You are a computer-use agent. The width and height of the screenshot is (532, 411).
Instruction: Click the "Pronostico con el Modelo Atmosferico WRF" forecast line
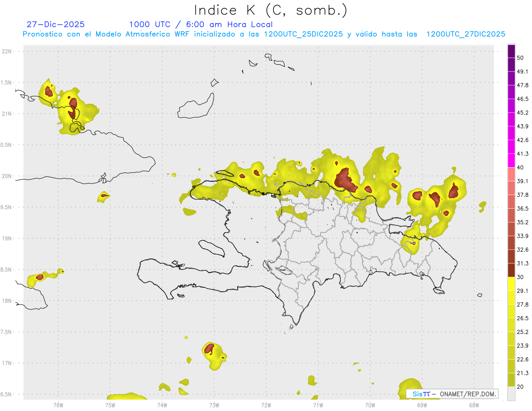pos(264,34)
